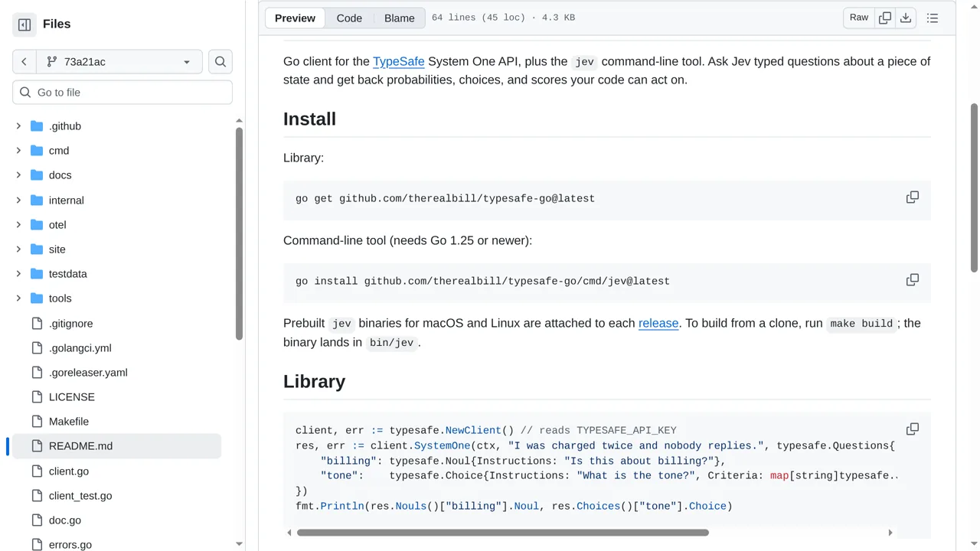This screenshot has width=980, height=551.
Task: Focus the Go to file input
Action: [122, 93]
